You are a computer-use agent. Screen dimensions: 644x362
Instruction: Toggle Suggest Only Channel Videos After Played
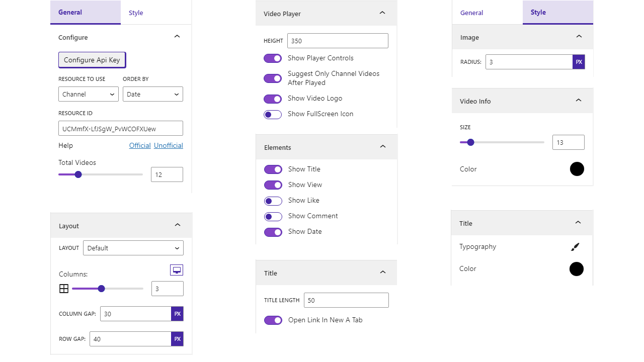point(273,78)
